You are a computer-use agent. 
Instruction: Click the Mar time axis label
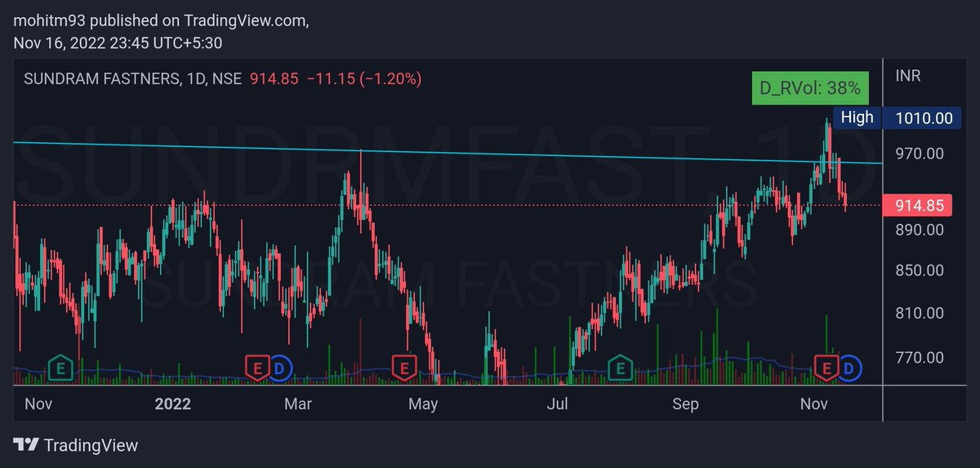tap(299, 404)
